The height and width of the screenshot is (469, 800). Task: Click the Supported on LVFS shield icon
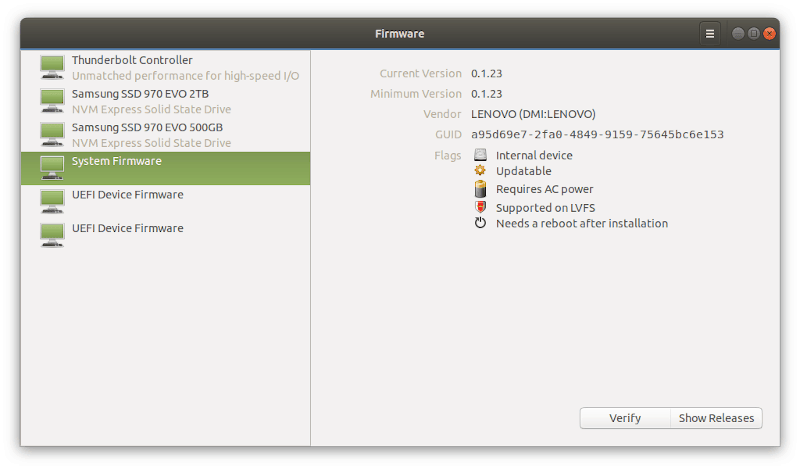click(480, 207)
